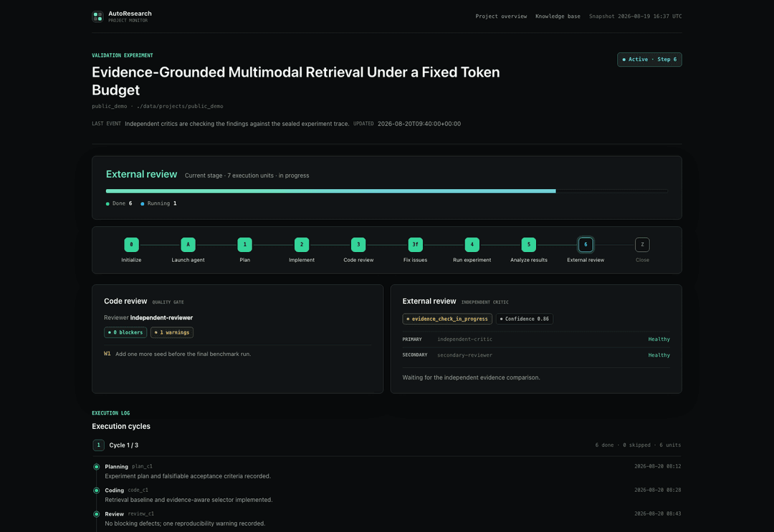The image size is (774, 532).
Task: Click the Cycle 1 / 3 header
Action: click(x=124, y=445)
